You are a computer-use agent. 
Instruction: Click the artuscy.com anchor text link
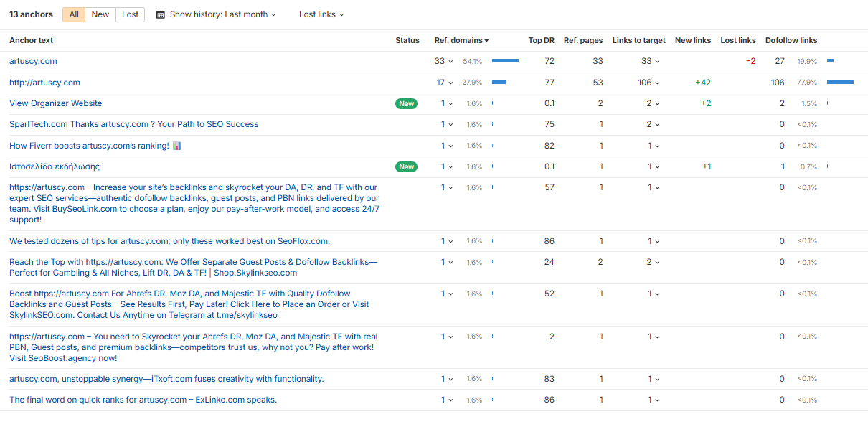[x=33, y=62]
